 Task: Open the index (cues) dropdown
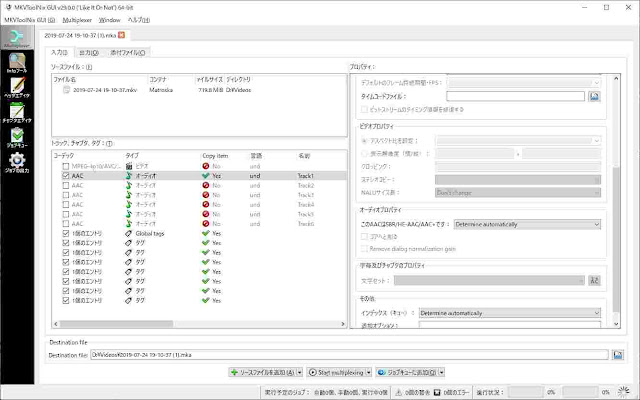510,313
